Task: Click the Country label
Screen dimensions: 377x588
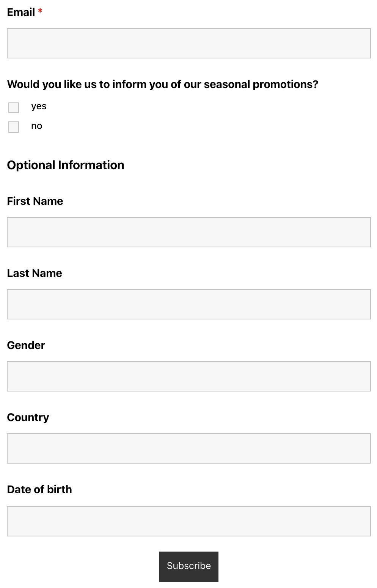Action: (28, 417)
